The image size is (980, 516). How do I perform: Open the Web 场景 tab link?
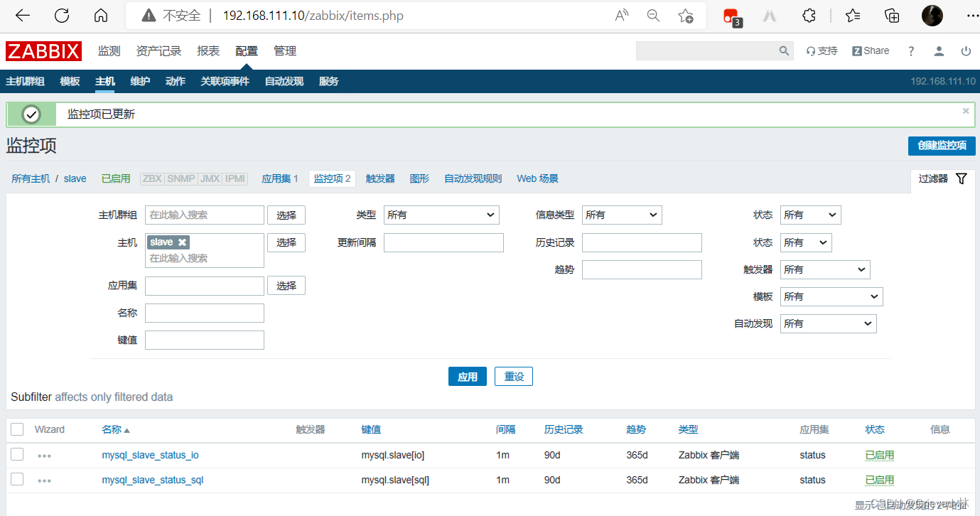click(x=537, y=178)
